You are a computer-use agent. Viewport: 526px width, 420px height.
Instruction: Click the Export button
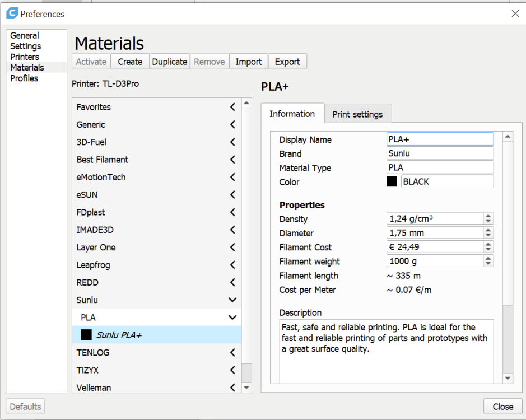[287, 62]
